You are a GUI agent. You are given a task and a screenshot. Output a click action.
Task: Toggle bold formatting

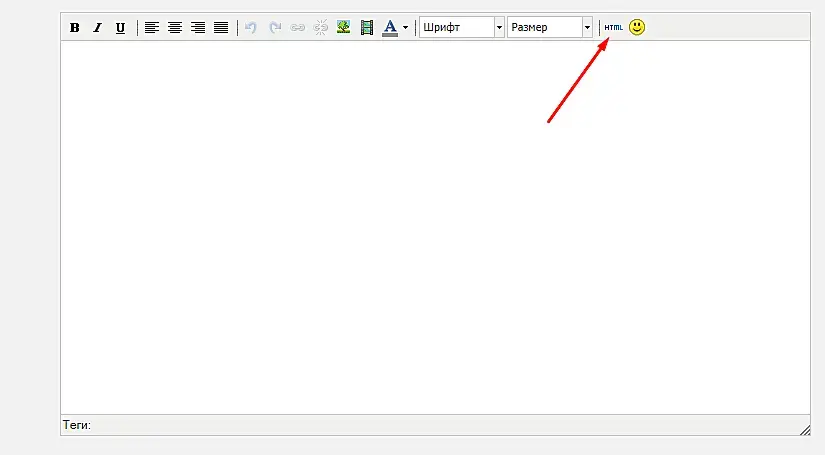click(x=75, y=27)
